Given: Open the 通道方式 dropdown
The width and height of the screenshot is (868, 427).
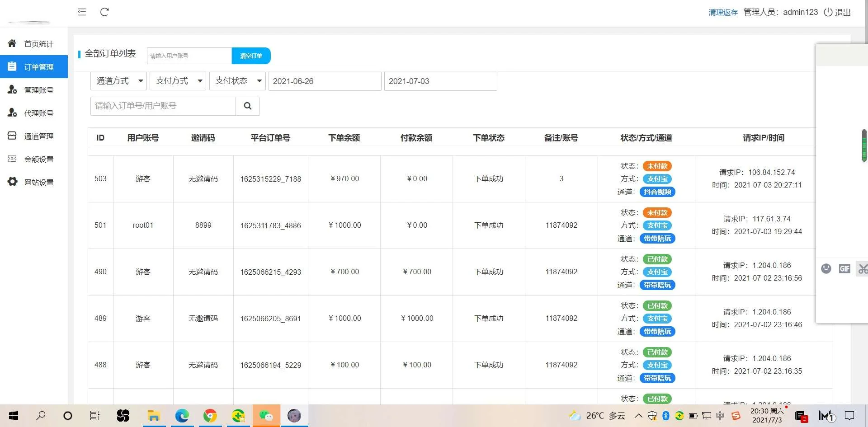Looking at the screenshot, I should [118, 81].
